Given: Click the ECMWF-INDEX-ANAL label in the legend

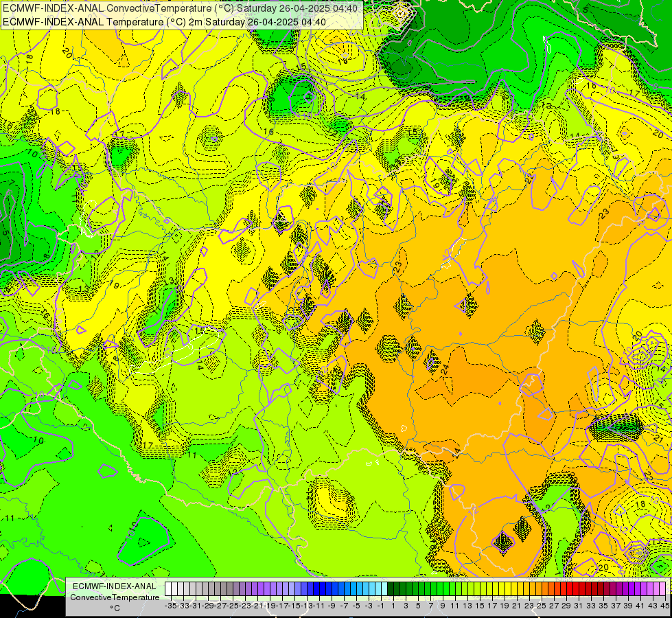Looking at the screenshot, I should point(115,586).
